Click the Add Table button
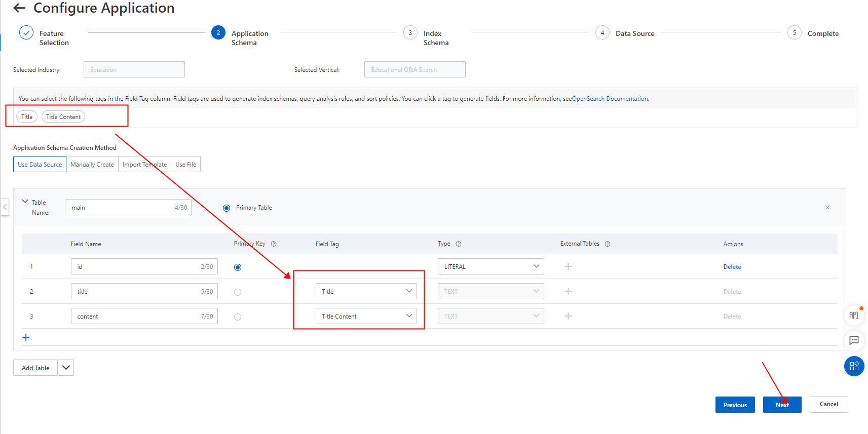The image size is (868, 434). (x=35, y=368)
